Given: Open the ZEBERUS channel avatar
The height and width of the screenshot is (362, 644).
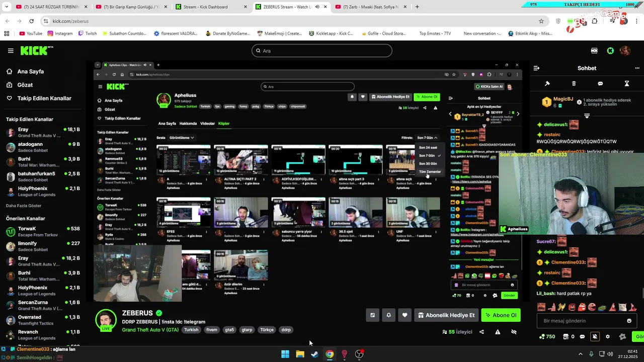Looking at the screenshot, I should [x=106, y=320].
